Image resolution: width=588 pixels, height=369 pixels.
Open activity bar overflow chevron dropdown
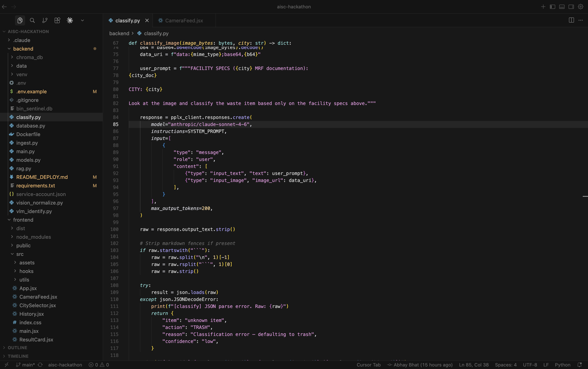(x=82, y=20)
